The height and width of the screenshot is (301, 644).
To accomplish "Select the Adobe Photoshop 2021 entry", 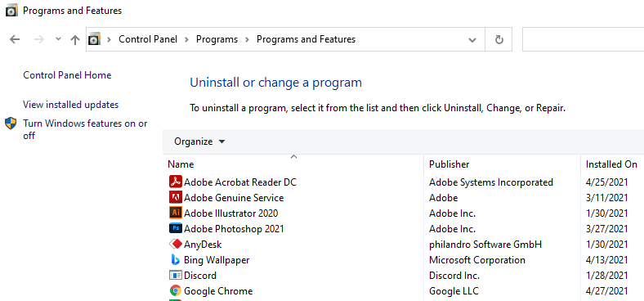I will click(x=234, y=229).
